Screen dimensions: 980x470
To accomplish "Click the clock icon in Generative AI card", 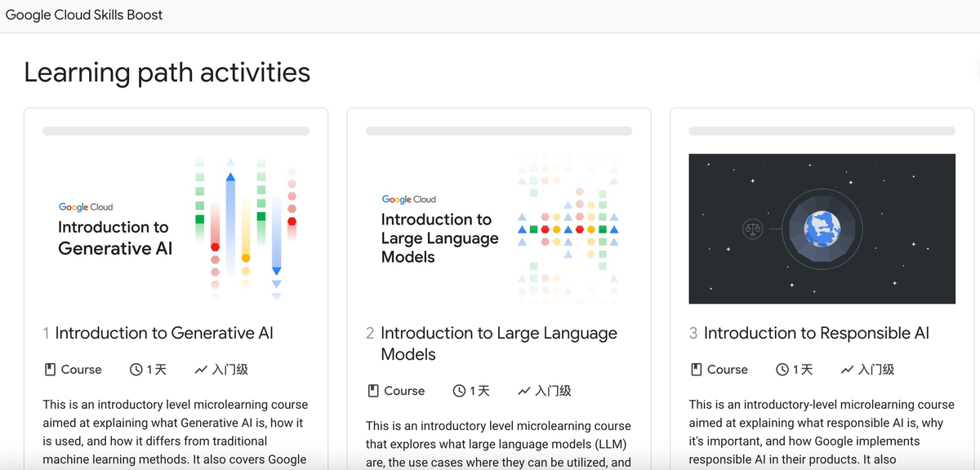I will point(136,370).
